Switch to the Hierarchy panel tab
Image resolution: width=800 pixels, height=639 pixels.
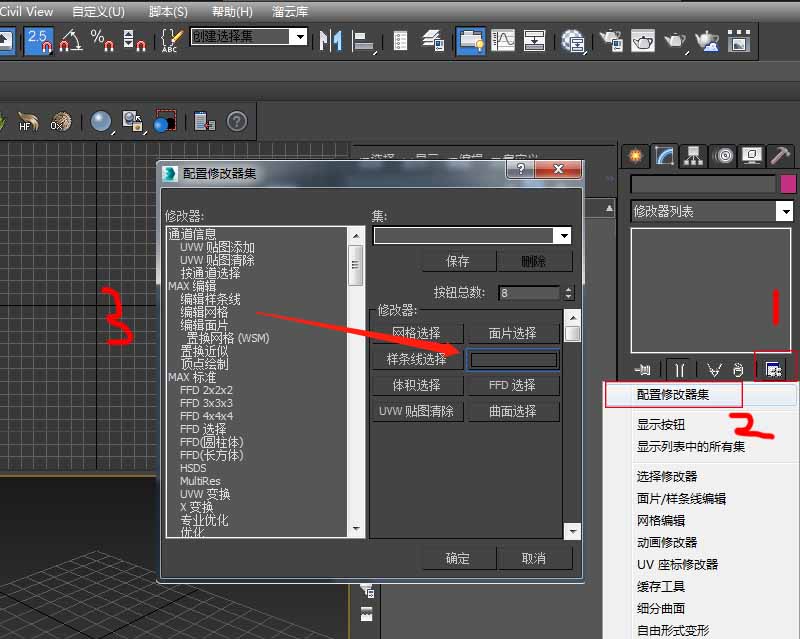(x=692, y=156)
